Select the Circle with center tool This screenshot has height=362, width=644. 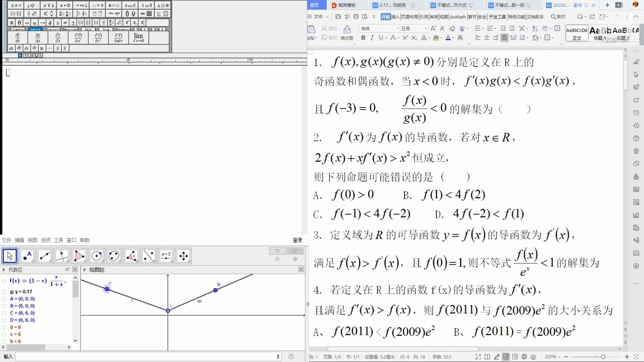97,256
